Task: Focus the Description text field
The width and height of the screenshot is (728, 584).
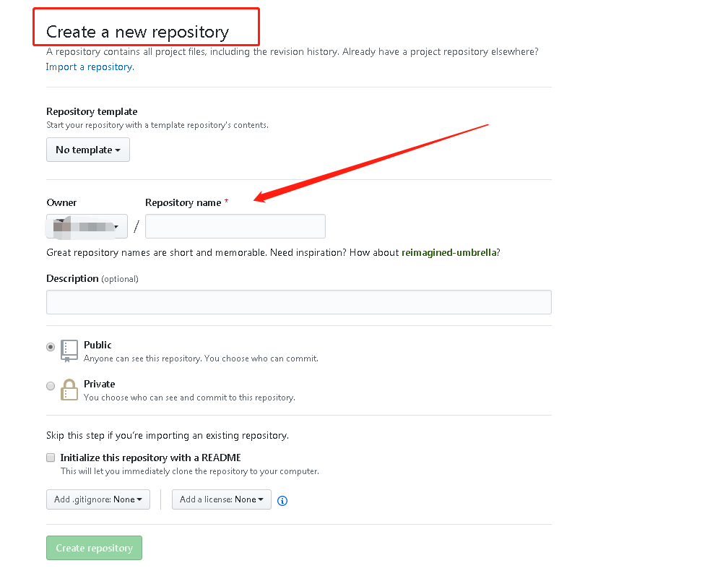Action: [299, 302]
